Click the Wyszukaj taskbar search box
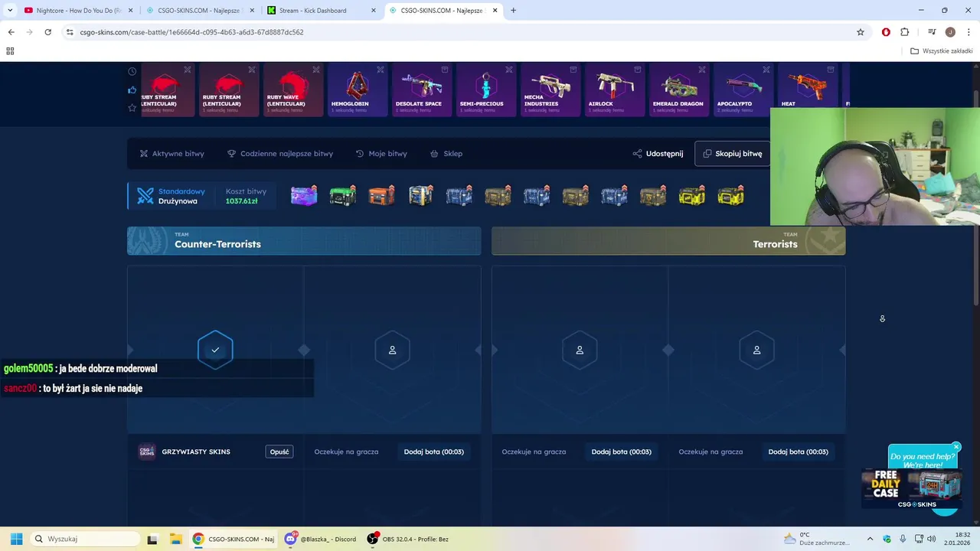Viewport: 980px width, 551px height. coord(85,539)
